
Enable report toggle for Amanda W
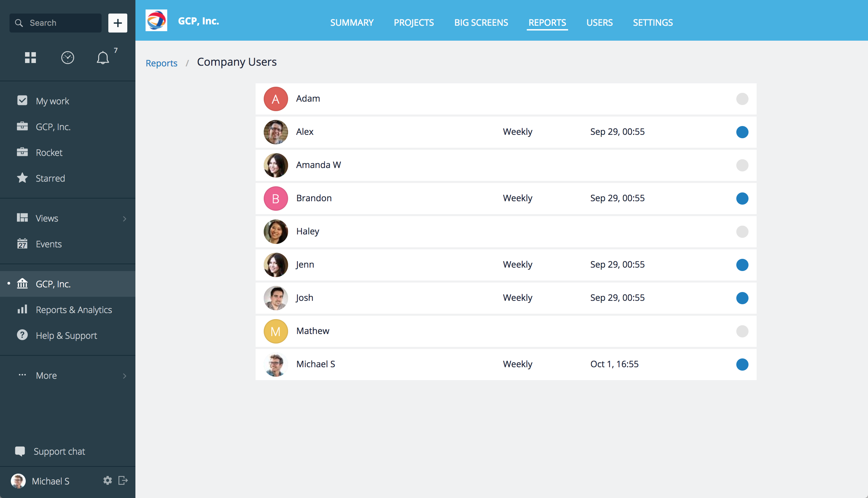[742, 165]
